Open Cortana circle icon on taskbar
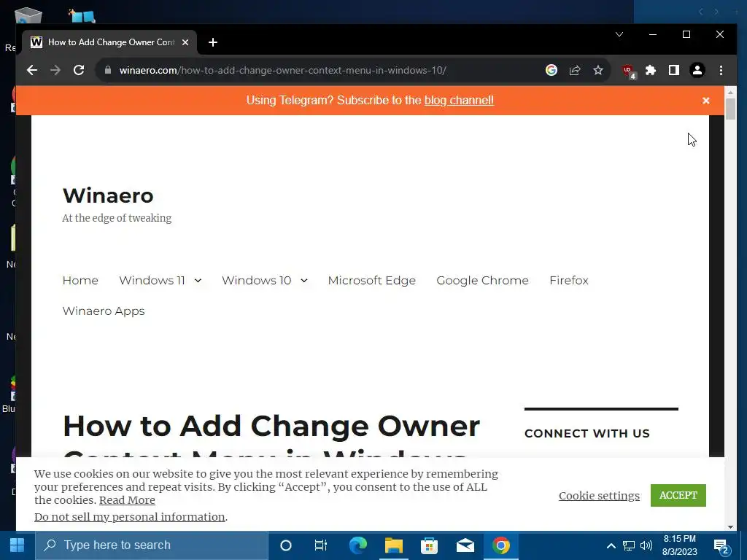Viewport: 747px width, 560px height. [x=286, y=545]
